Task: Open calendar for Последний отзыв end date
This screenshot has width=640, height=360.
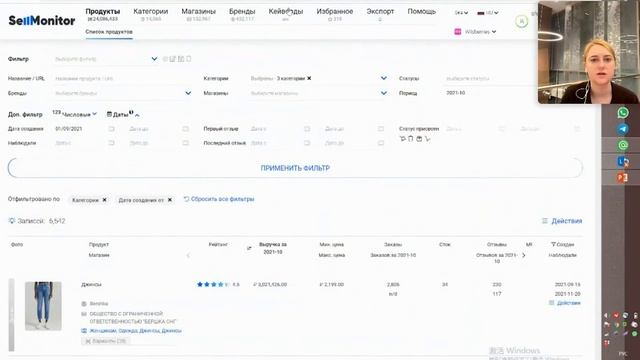Action: tap(381, 143)
